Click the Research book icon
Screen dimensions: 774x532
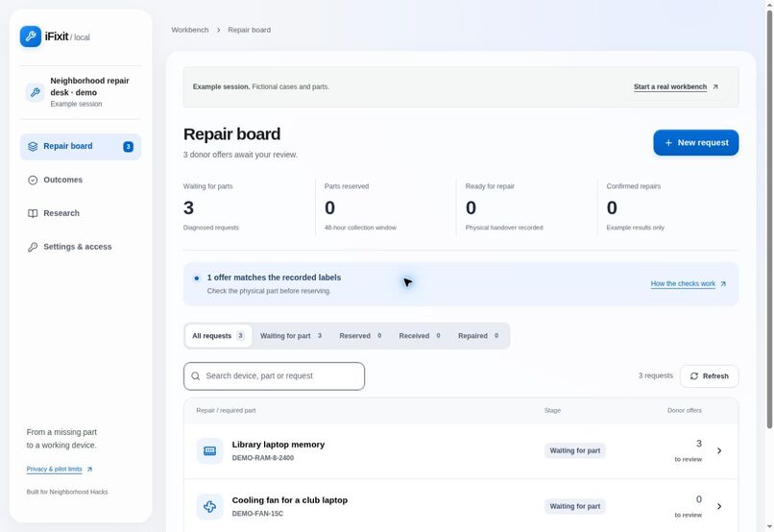(33, 214)
